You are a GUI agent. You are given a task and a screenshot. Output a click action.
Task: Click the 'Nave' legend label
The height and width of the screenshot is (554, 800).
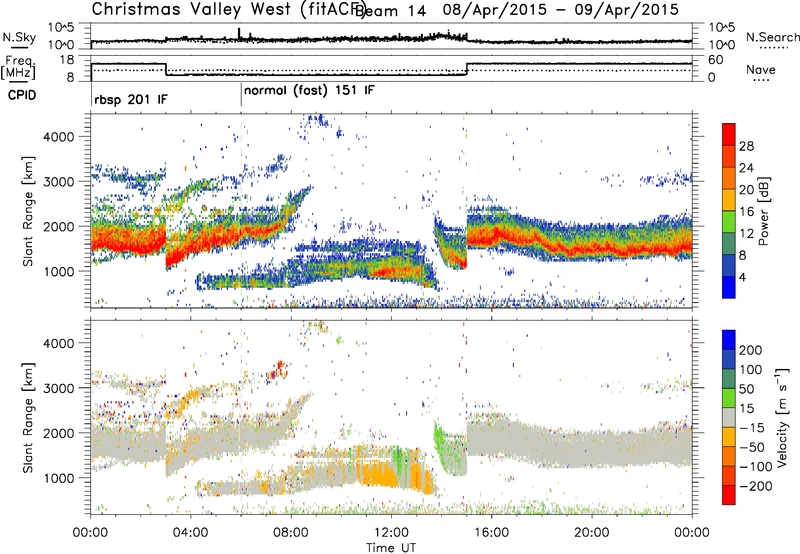pos(761,69)
